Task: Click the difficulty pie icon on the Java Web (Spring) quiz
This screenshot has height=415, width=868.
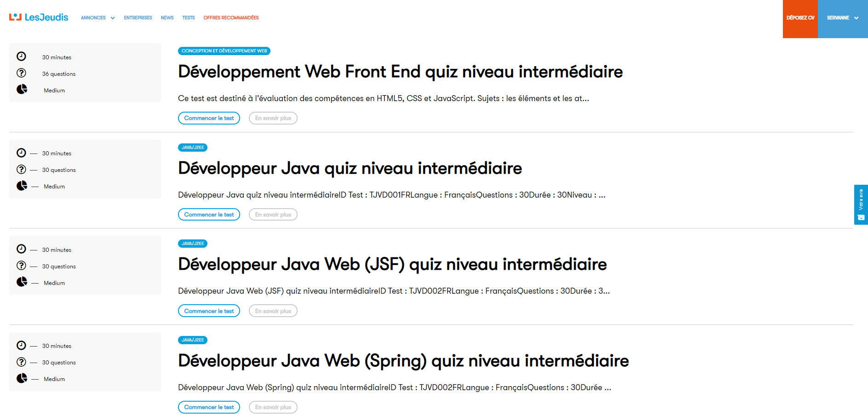Action: tap(22, 378)
